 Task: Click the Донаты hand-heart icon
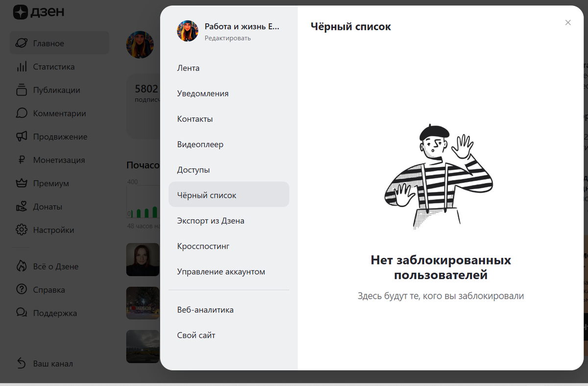coord(21,206)
